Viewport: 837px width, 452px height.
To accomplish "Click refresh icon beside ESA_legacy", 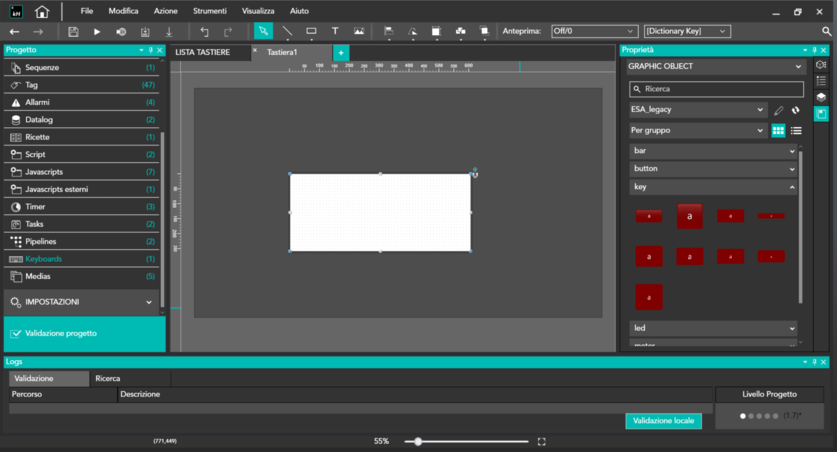I will (x=796, y=110).
